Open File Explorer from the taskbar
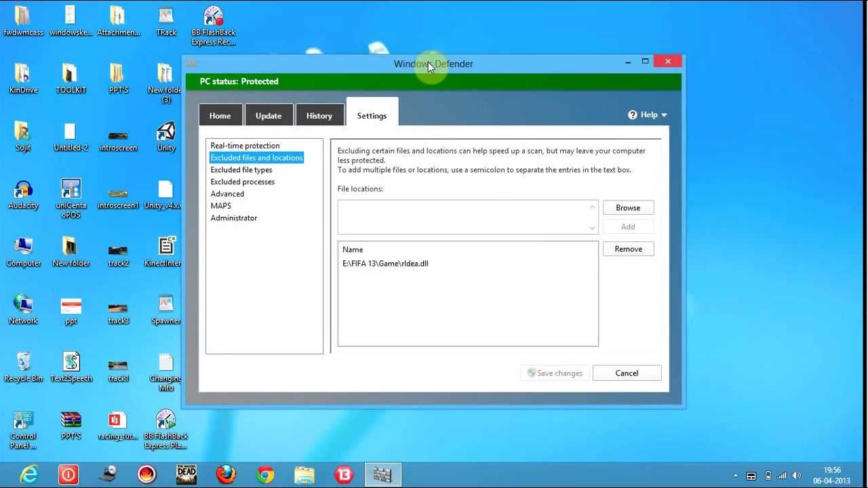 (304, 474)
